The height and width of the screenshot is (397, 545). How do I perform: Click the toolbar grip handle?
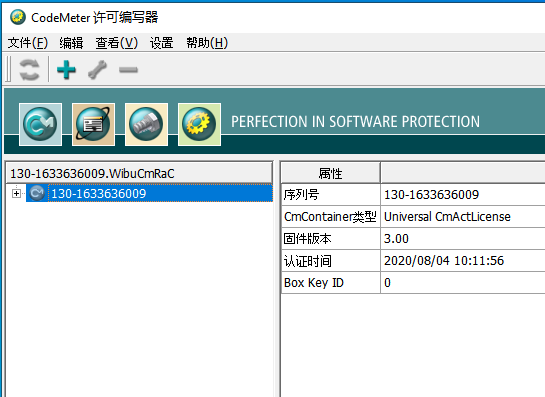tap(9, 70)
